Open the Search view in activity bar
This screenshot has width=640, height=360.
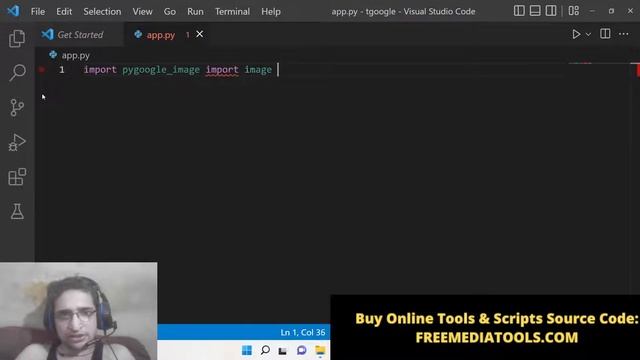[17, 73]
